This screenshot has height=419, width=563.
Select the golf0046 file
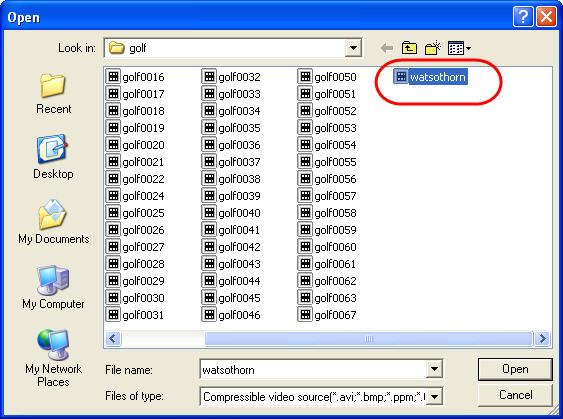point(231,315)
